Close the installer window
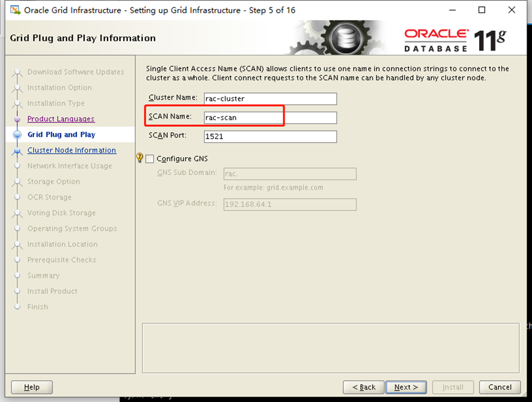 point(512,10)
